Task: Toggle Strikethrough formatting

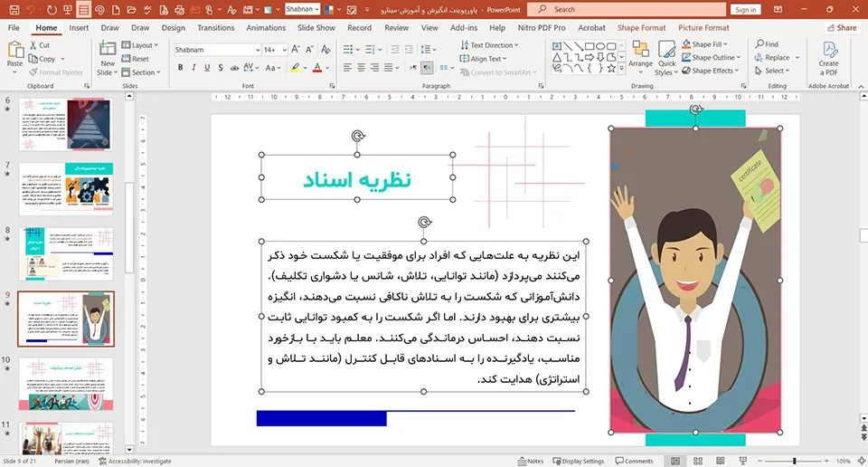Action: (234, 68)
